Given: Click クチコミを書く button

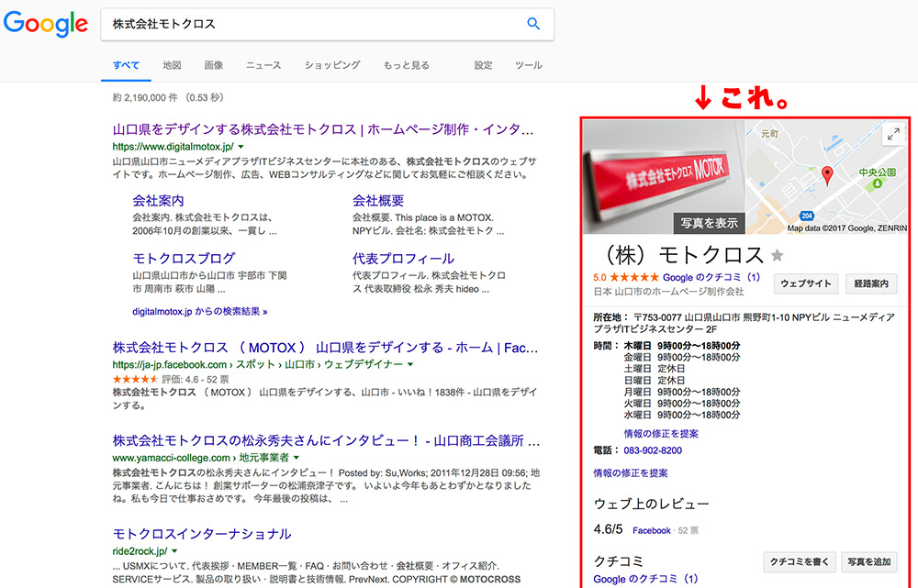Looking at the screenshot, I should [800, 561].
